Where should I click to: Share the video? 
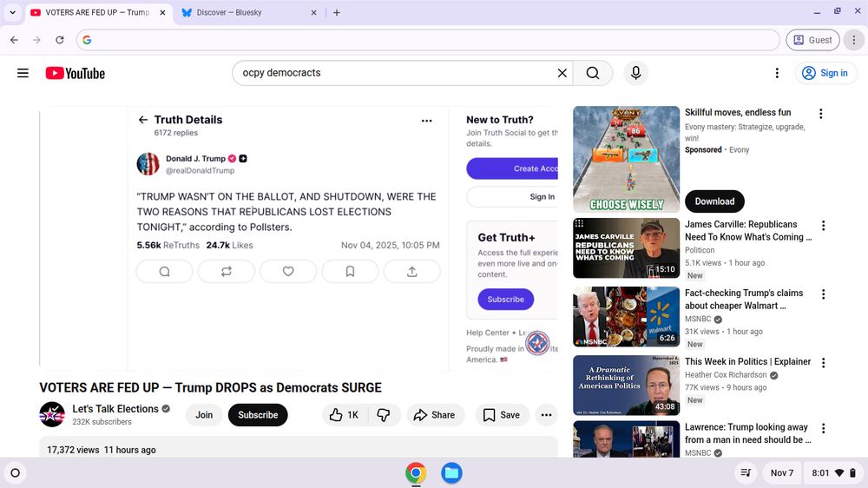pyautogui.click(x=435, y=415)
